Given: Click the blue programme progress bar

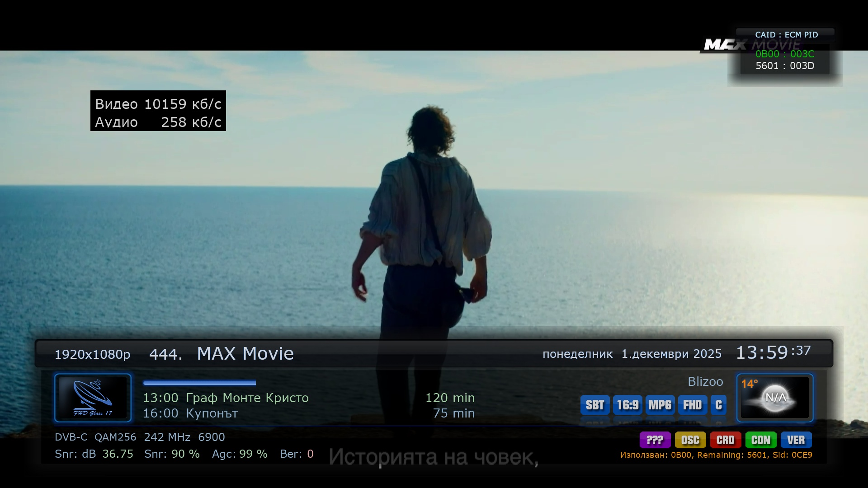Looking at the screenshot, I should pyautogui.click(x=199, y=383).
